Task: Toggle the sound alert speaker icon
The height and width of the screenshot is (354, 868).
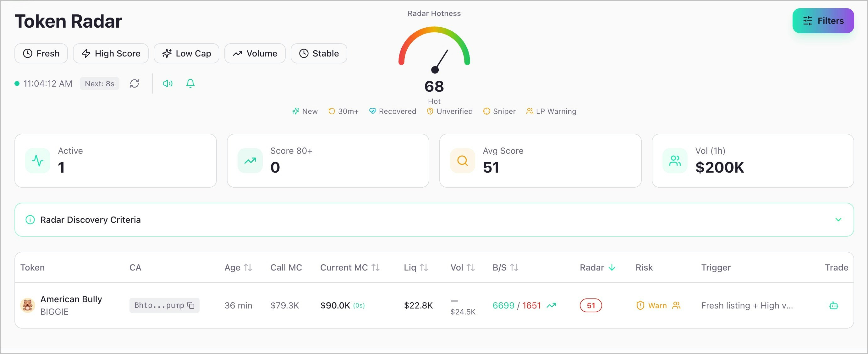Action: [x=168, y=83]
